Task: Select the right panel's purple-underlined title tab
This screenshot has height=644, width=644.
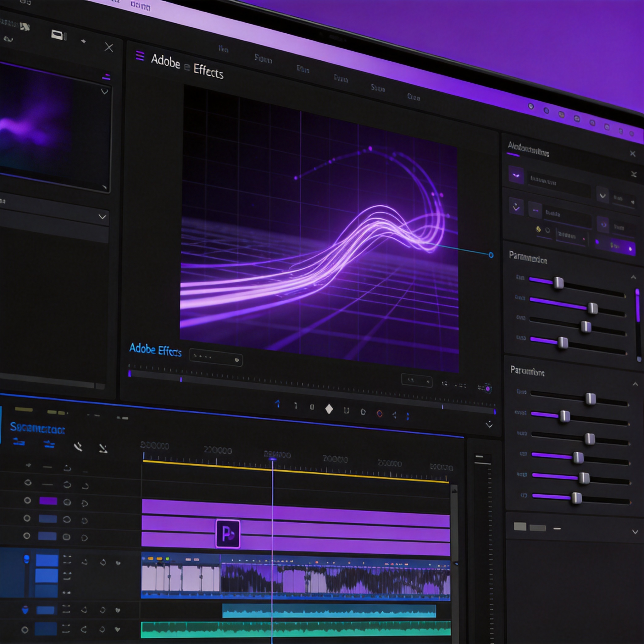Action: point(529,149)
